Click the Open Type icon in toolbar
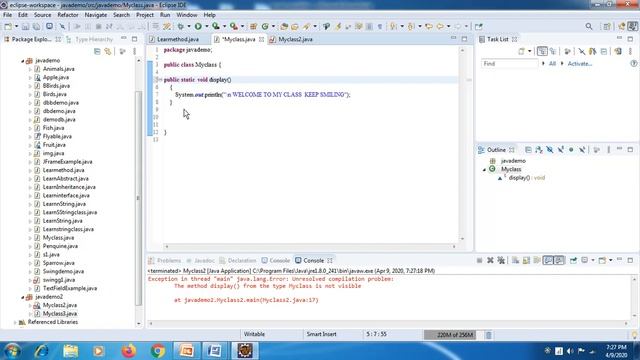The height and width of the screenshot is (360, 640). click(x=284, y=26)
